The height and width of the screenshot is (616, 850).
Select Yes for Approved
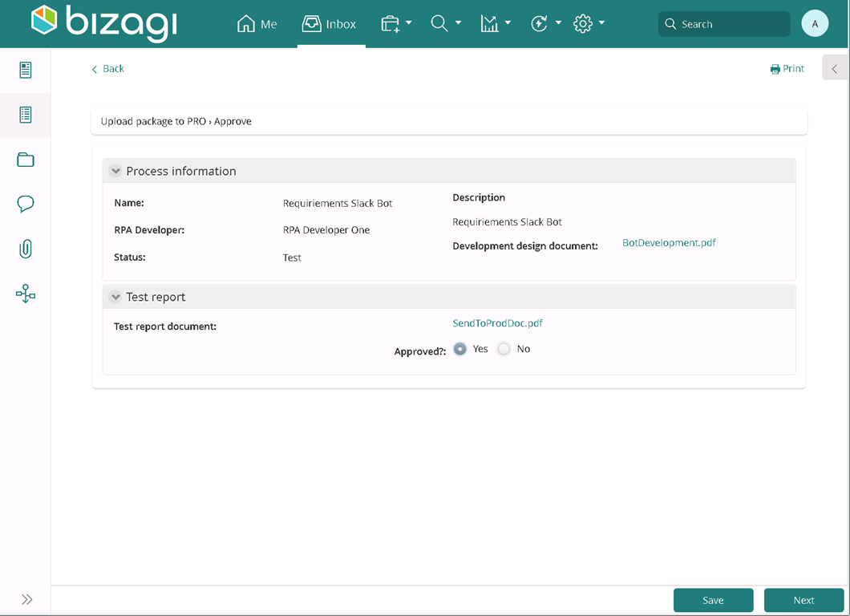[x=459, y=349]
